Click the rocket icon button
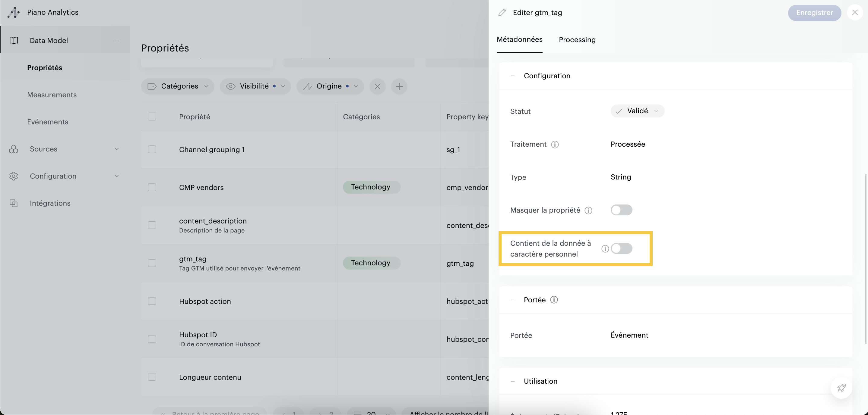 point(841,388)
